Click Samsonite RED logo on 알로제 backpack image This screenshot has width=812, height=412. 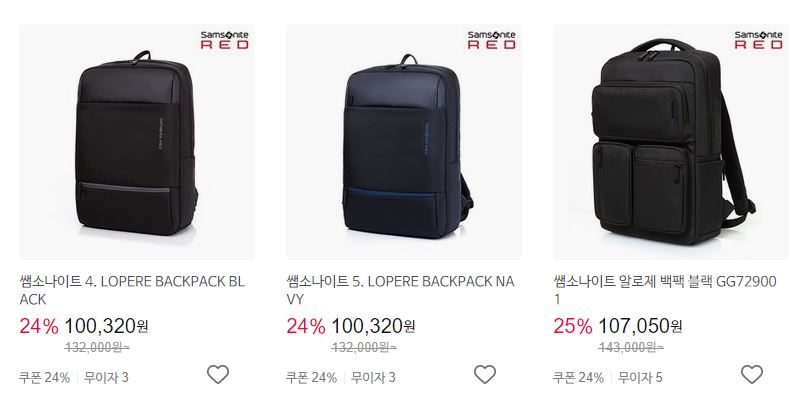(759, 40)
